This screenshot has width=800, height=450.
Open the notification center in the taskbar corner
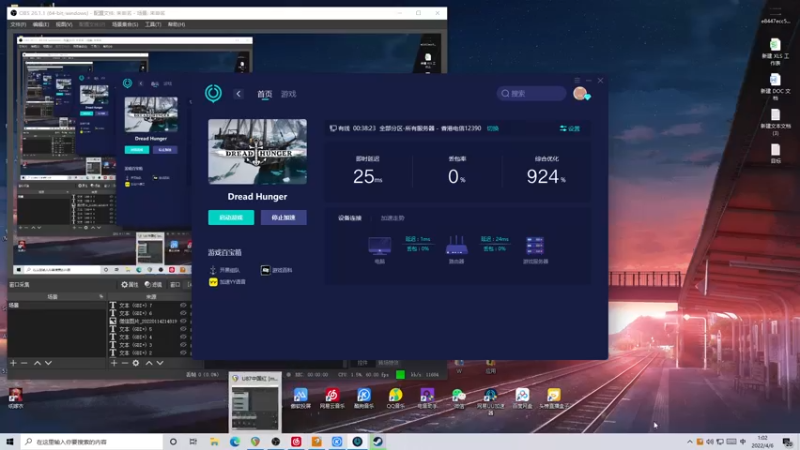tap(788, 442)
